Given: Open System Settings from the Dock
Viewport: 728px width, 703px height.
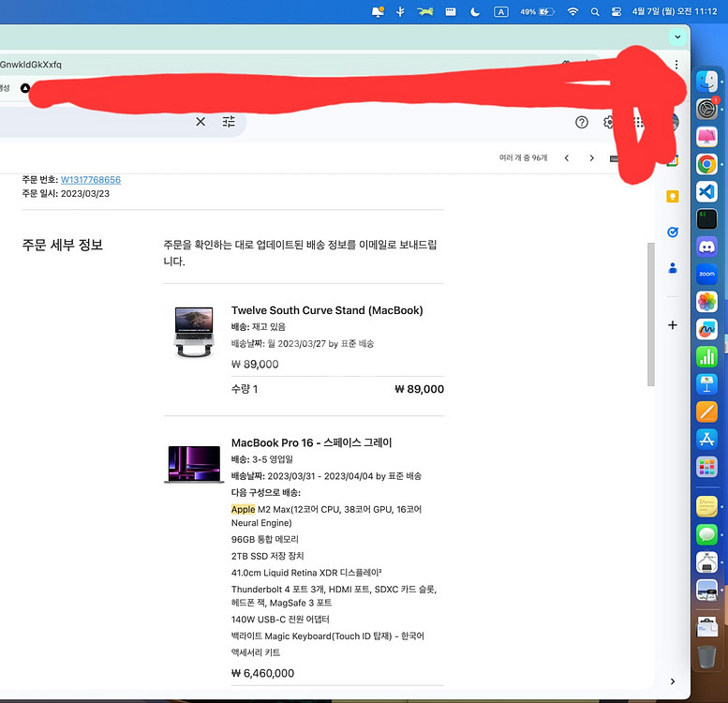Looking at the screenshot, I should coord(706,109).
